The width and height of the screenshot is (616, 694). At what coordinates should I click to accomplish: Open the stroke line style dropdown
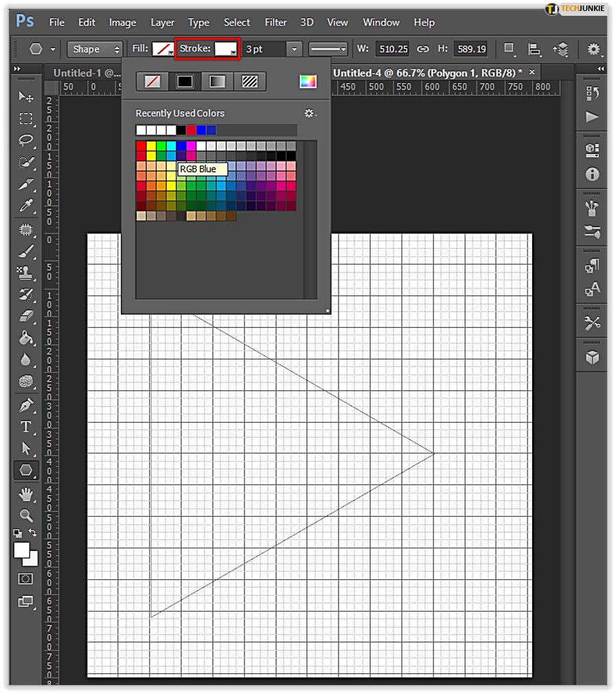pos(328,49)
